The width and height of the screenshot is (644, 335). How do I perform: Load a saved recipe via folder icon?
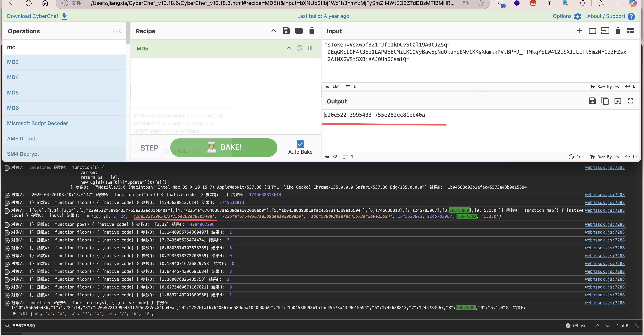[x=299, y=31]
